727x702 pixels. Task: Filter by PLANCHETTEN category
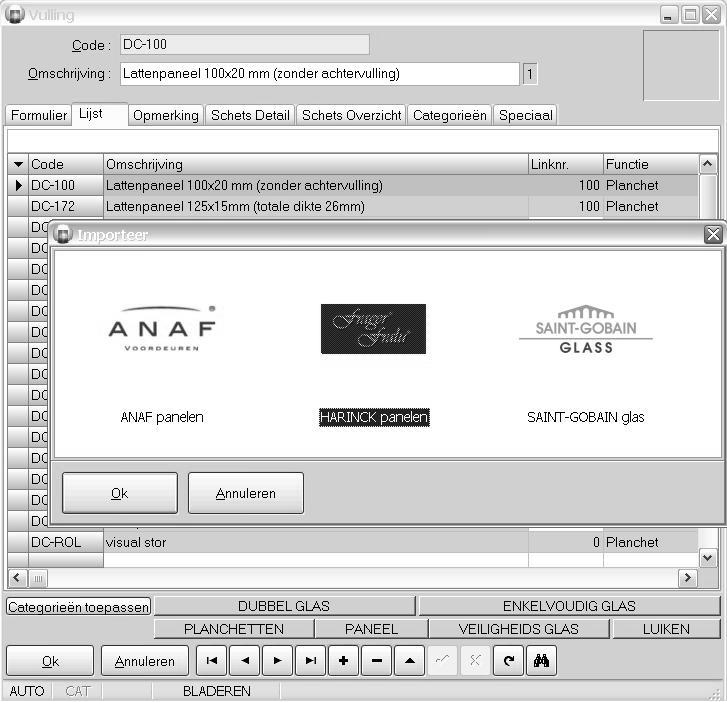[234, 629]
